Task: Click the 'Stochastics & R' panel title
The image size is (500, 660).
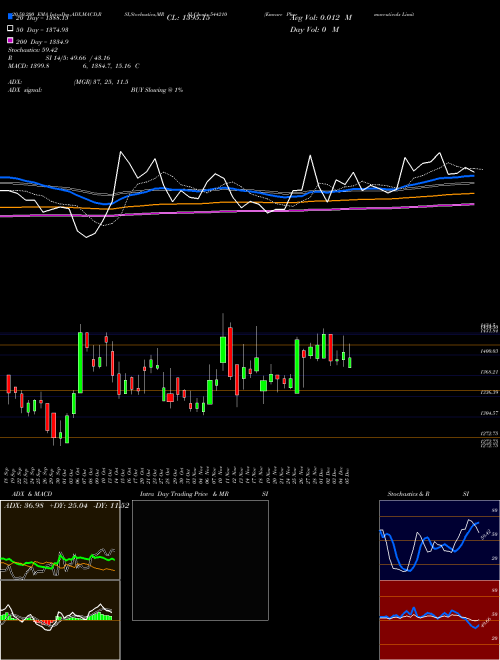Action: point(409,494)
